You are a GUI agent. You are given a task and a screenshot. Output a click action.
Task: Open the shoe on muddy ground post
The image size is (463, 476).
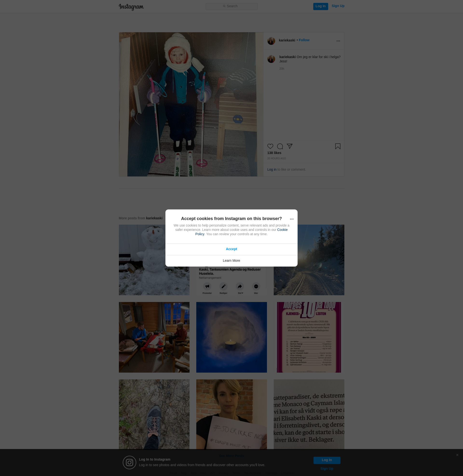pyautogui.click(x=154, y=414)
